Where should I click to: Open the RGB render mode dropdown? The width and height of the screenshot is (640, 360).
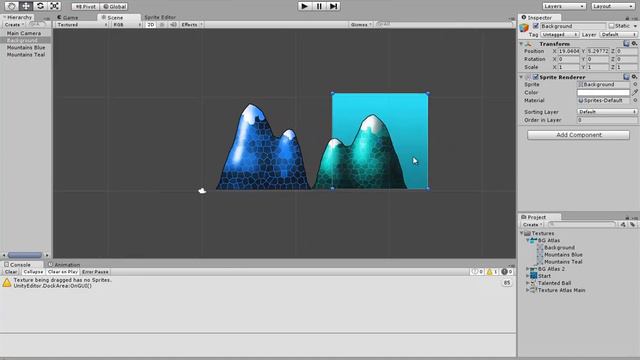point(127,24)
